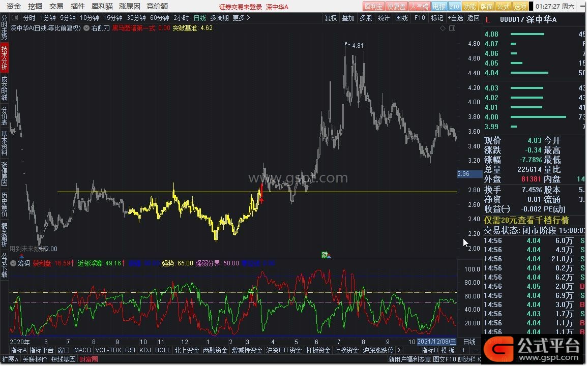
Task: Click the plus zoom button near 模板
Action: [463, 350]
